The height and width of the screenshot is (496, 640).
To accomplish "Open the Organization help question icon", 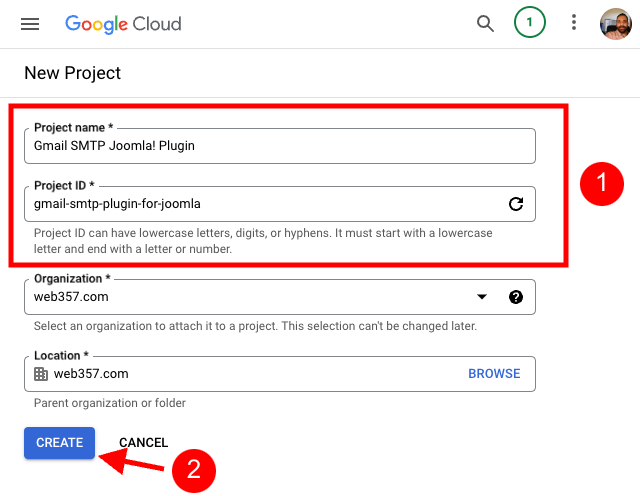I will [516, 297].
